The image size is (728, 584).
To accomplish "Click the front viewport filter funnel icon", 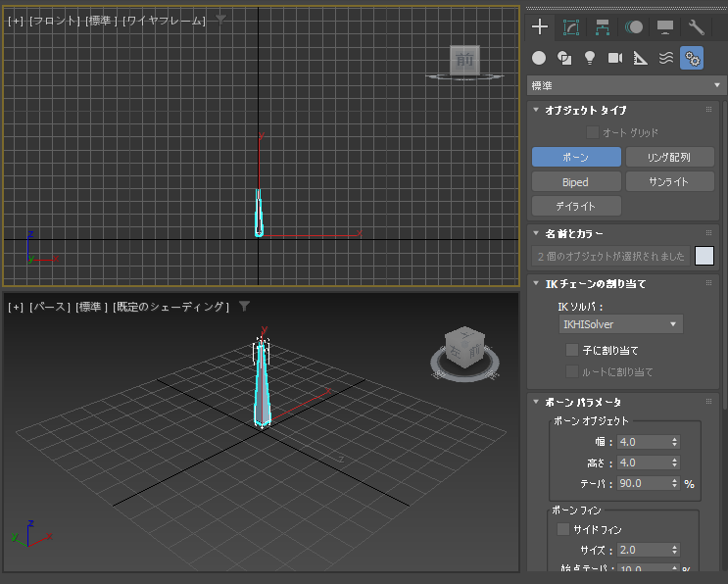I will pyautogui.click(x=221, y=20).
